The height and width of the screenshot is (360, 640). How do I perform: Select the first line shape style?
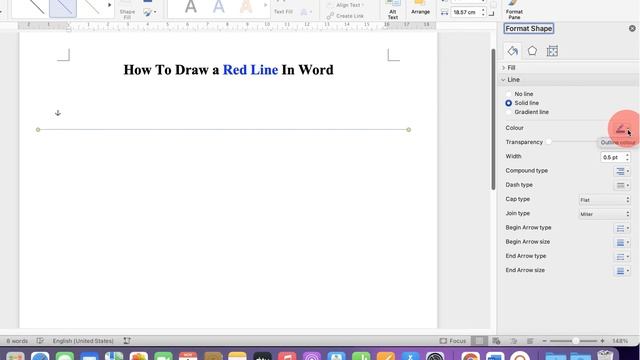point(36,7)
